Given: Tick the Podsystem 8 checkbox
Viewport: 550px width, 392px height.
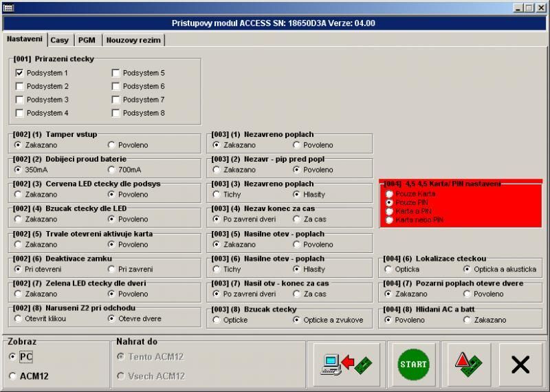Looking at the screenshot, I should [116, 113].
